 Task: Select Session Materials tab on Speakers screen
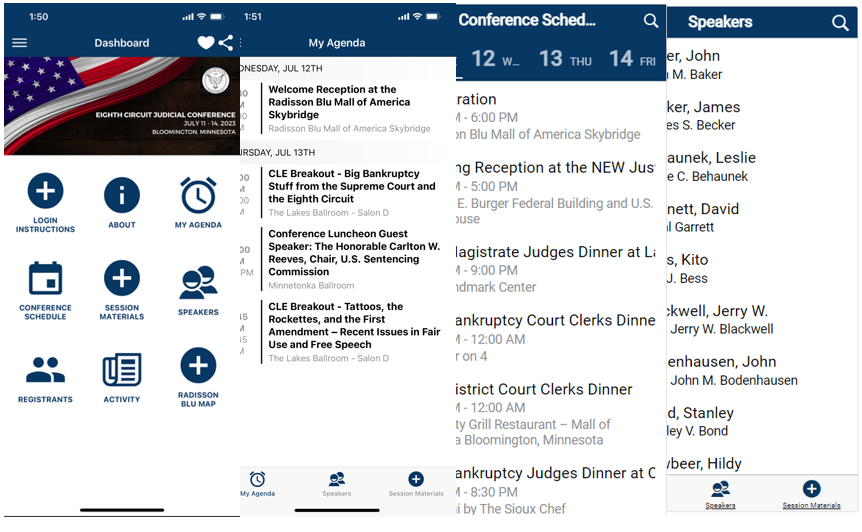pyautogui.click(x=811, y=495)
